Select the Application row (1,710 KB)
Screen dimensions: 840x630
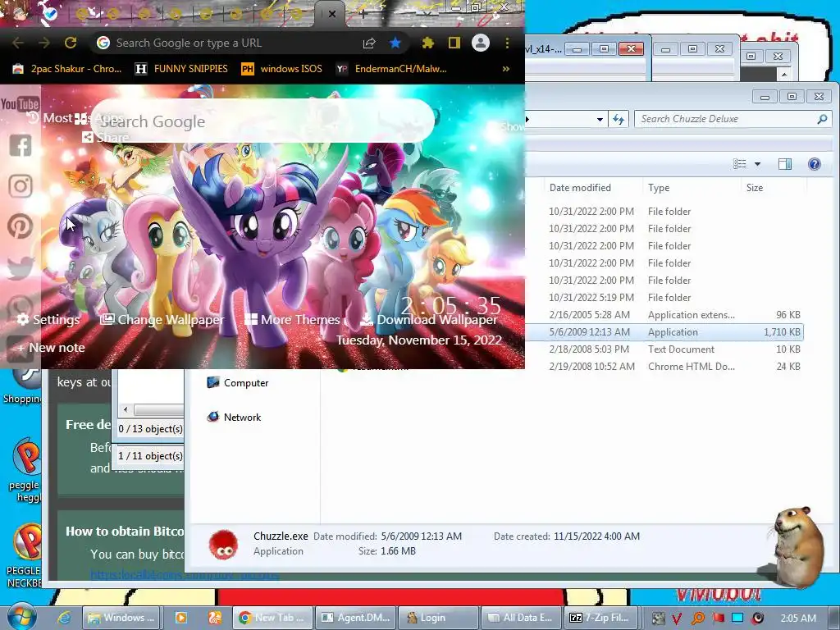coord(664,331)
